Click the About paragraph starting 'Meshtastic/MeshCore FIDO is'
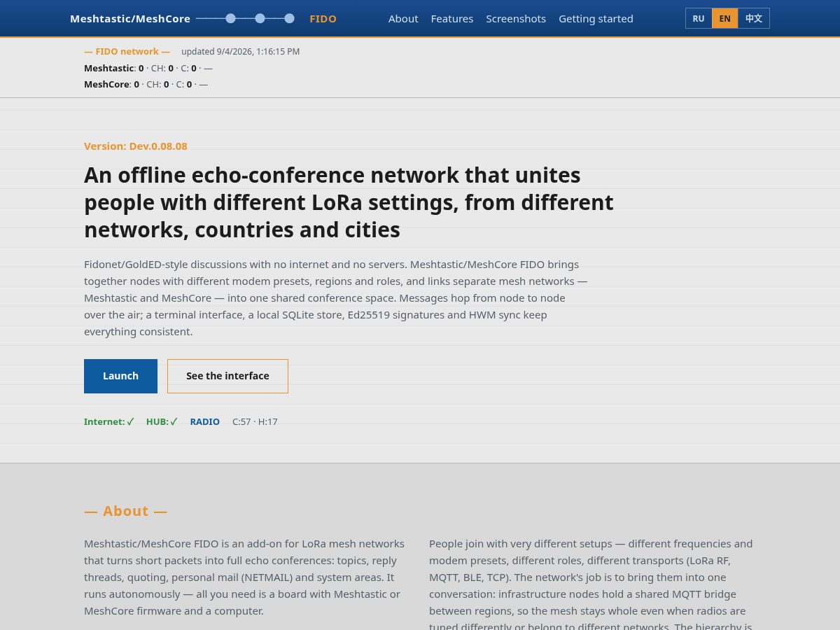Image resolution: width=840 pixels, height=630 pixels. pyautogui.click(x=244, y=577)
